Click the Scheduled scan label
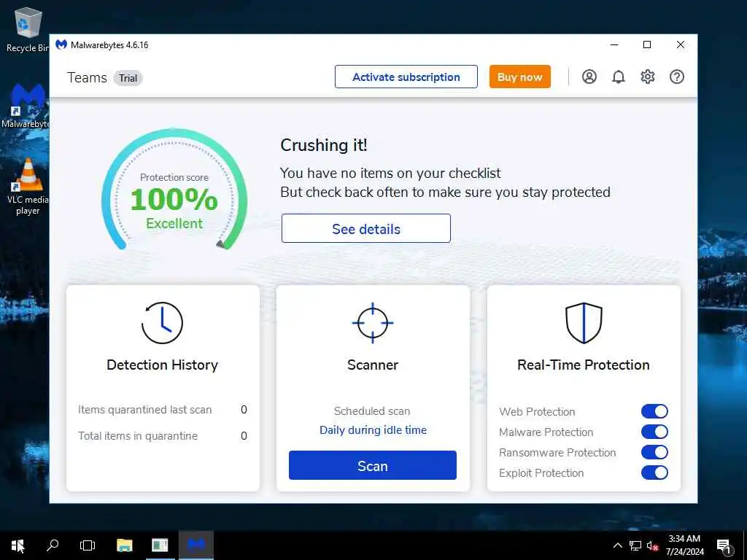Viewport: 747px width, 560px height. pyautogui.click(x=372, y=411)
